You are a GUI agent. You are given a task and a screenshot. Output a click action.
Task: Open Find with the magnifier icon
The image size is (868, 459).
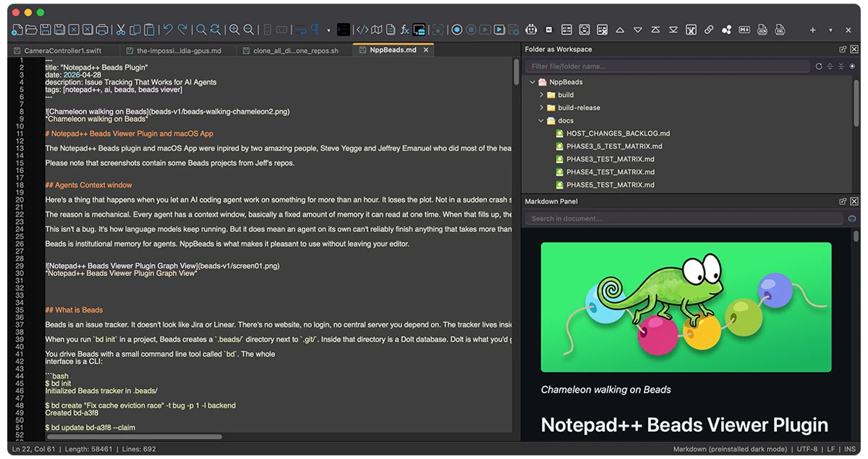(201, 30)
